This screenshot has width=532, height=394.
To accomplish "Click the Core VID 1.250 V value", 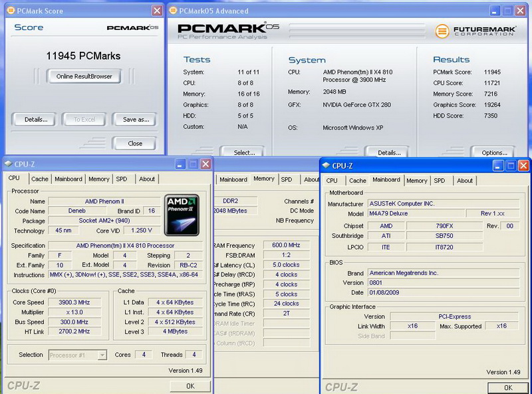I will (x=142, y=231).
